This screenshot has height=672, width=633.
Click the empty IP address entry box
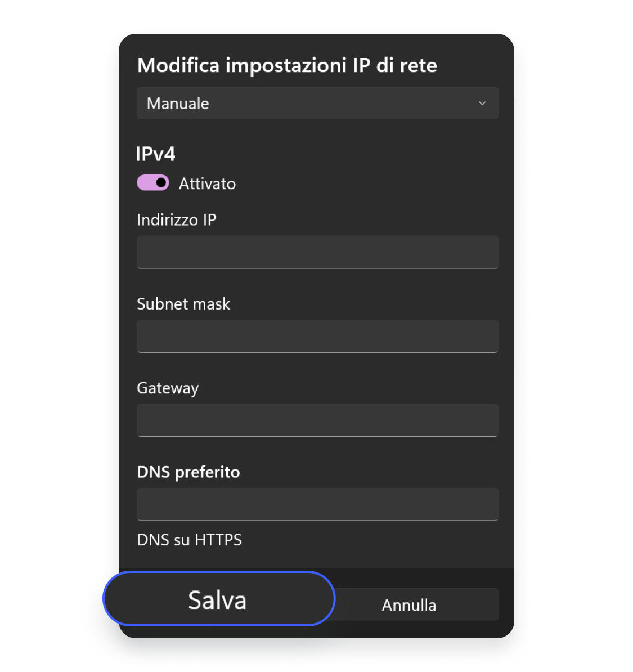click(x=317, y=252)
